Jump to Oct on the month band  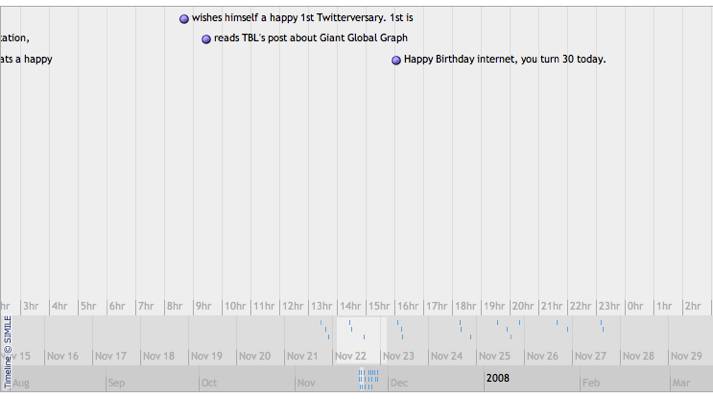[209, 383]
